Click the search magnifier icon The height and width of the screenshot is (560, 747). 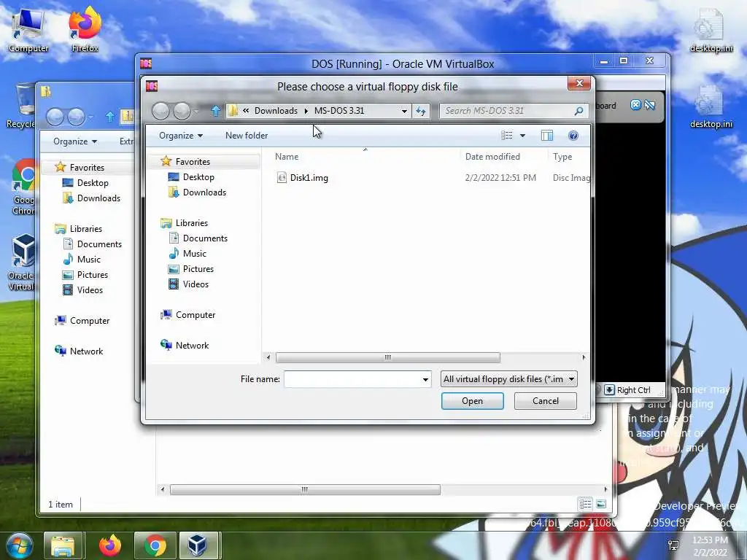pyautogui.click(x=578, y=111)
